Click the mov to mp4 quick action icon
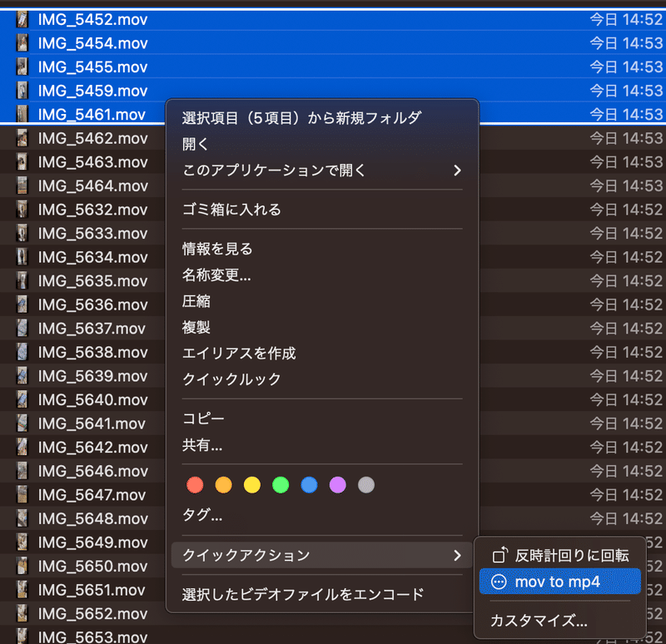 [x=500, y=582]
